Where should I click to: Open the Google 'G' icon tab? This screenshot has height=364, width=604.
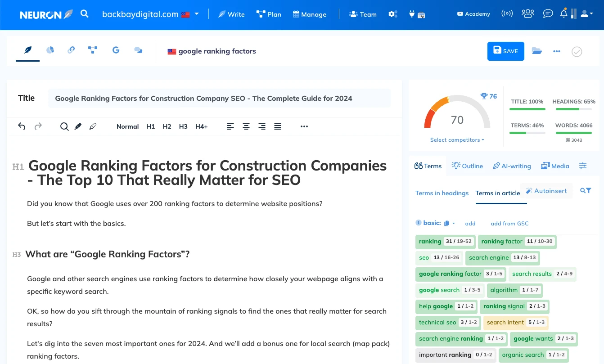(x=116, y=50)
